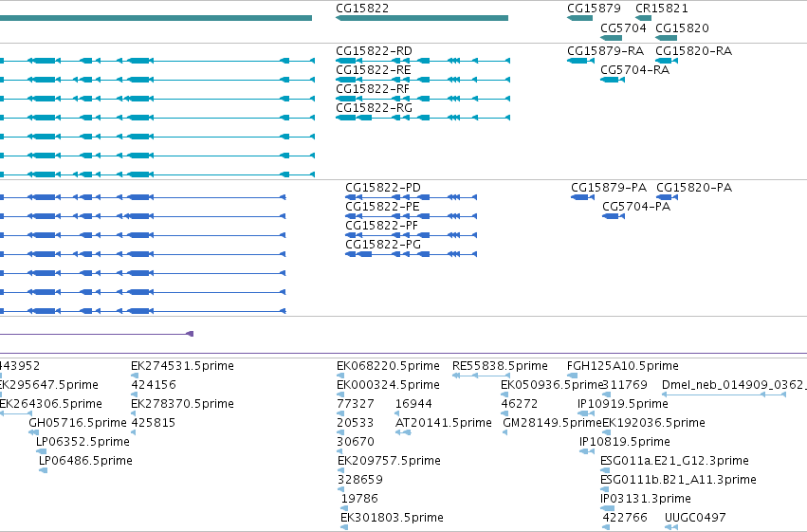Screen dimensions: 807x532
Task: Click EST EK209757.5prime
Action: coord(389,461)
